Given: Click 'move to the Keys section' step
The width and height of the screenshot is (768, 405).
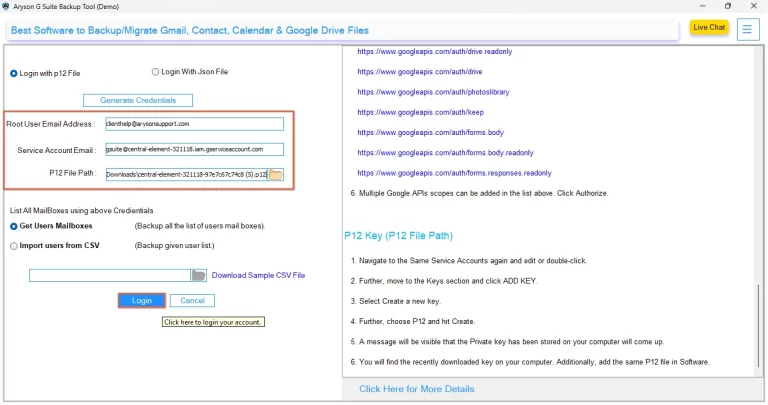Looking at the screenshot, I should click(x=444, y=281).
